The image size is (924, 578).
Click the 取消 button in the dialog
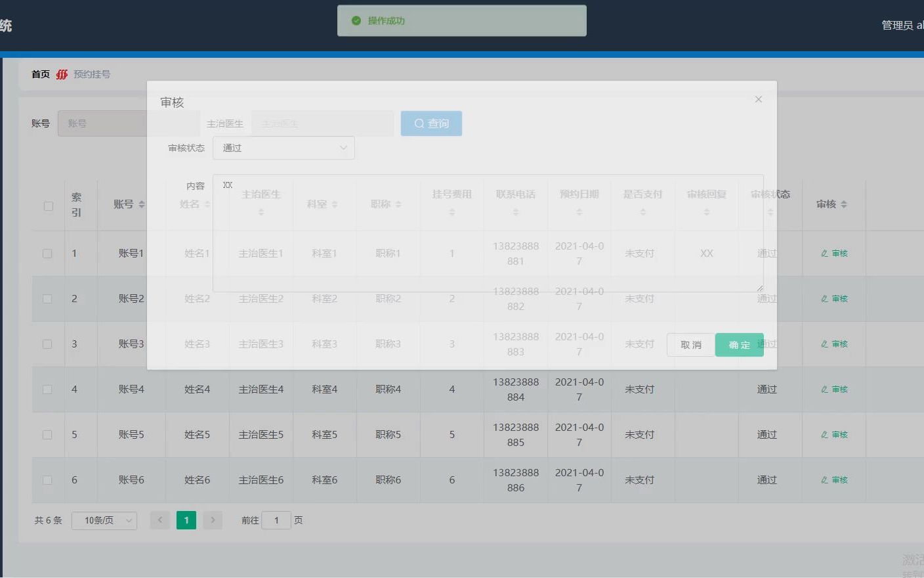[691, 345]
